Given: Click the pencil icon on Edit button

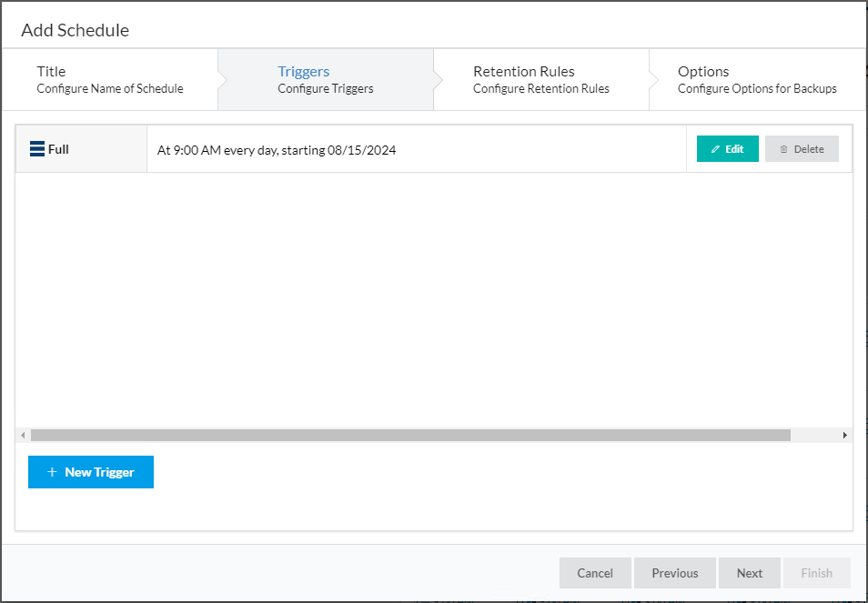Looking at the screenshot, I should (x=715, y=149).
